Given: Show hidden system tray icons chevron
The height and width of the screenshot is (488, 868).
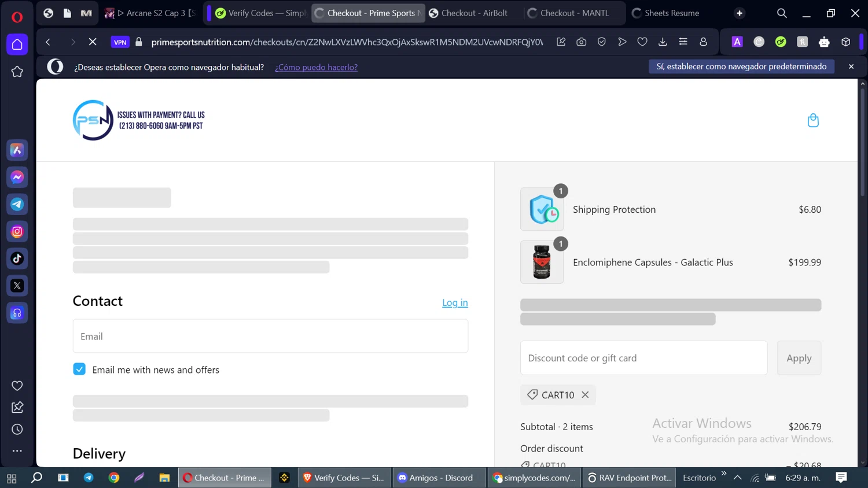Looking at the screenshot, I should [737, 478].
